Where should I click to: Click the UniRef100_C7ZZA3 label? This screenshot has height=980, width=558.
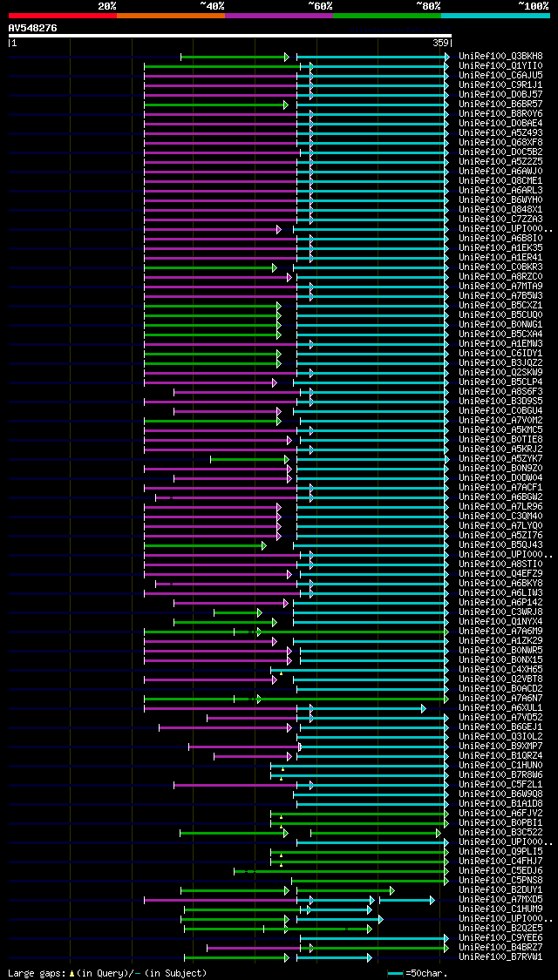tap(500, 220)
